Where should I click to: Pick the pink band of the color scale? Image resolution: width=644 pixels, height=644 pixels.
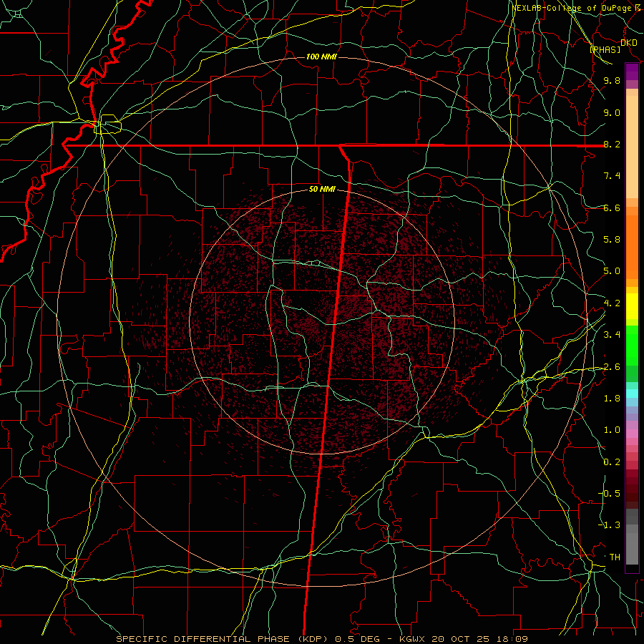tap(632, 434)
